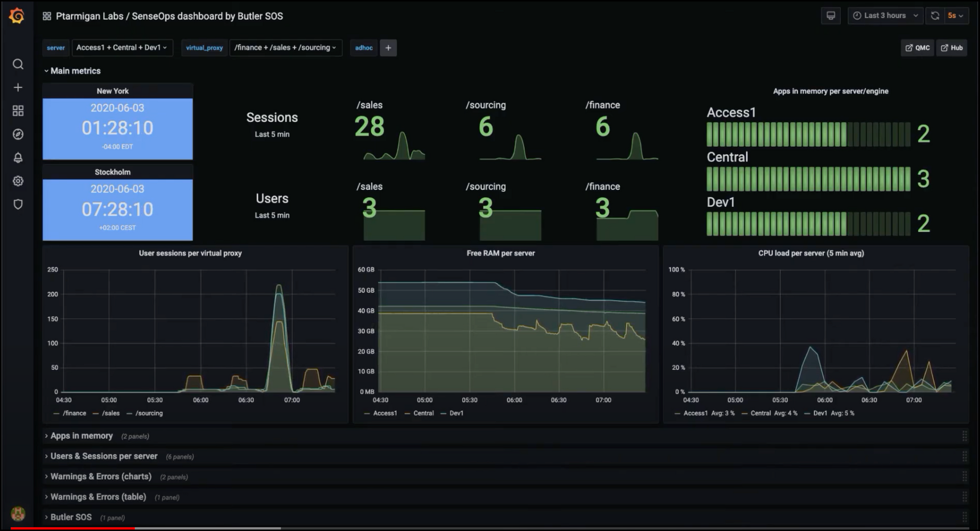Open the Hub external link
The width and height of the screenshot is (980, 531).
(x=952, y=48)
